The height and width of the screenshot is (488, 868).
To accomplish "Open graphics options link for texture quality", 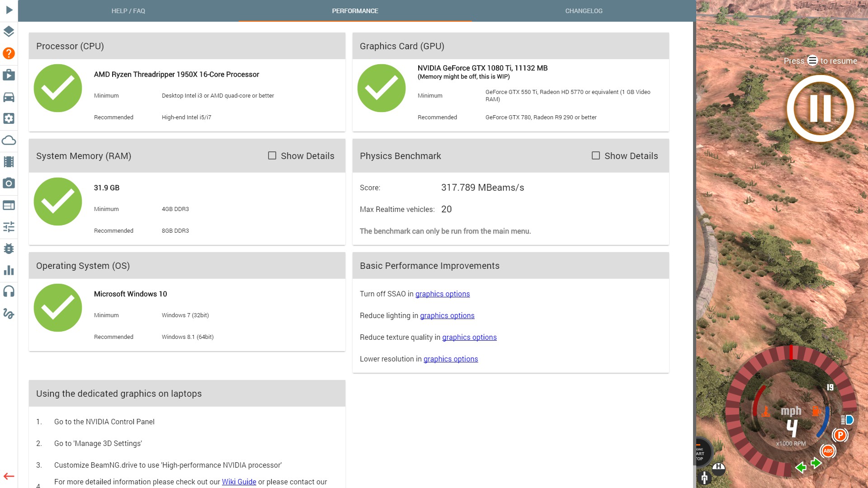I will click(x=469, y=337).
